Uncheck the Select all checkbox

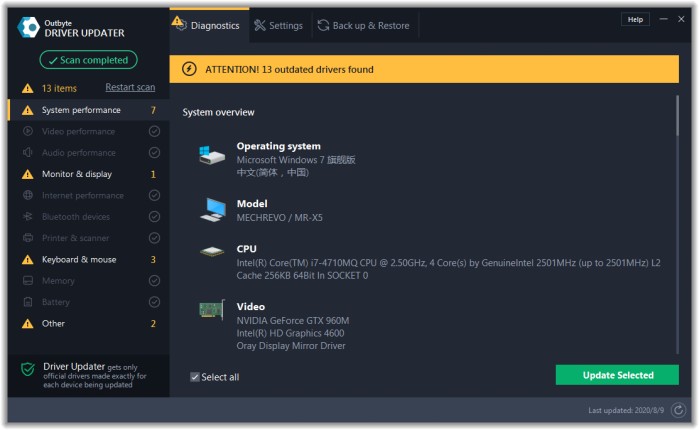[195, 377]
